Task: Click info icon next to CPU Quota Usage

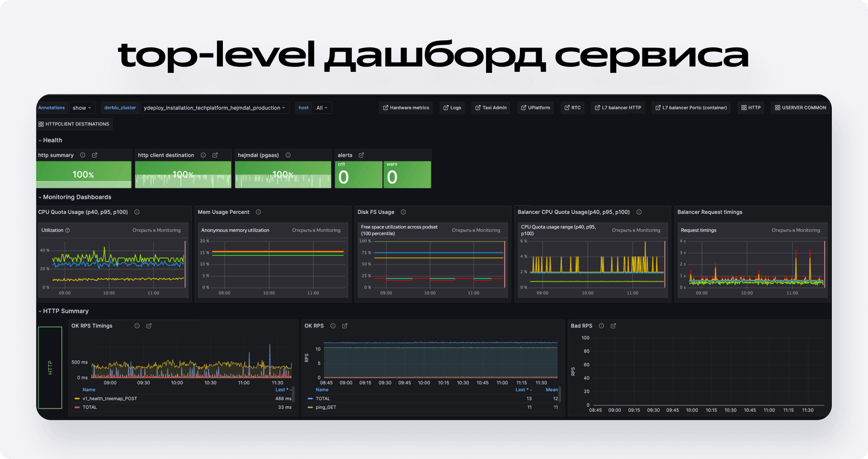Action: click(x=137, y=212)
